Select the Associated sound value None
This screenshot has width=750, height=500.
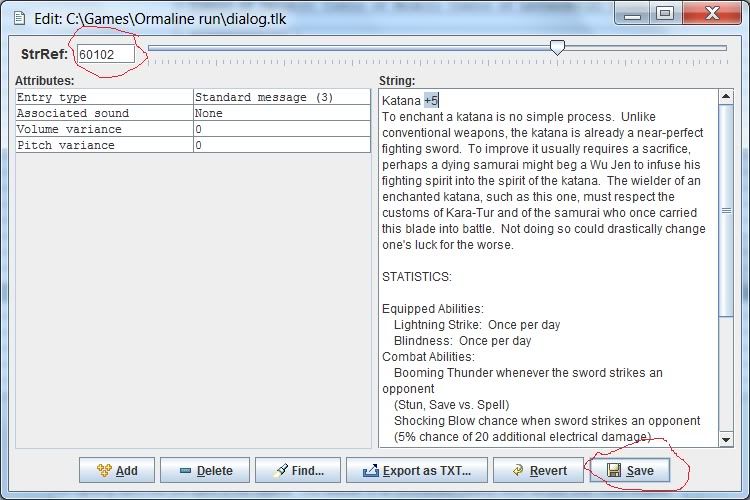[x=281, y=114]
